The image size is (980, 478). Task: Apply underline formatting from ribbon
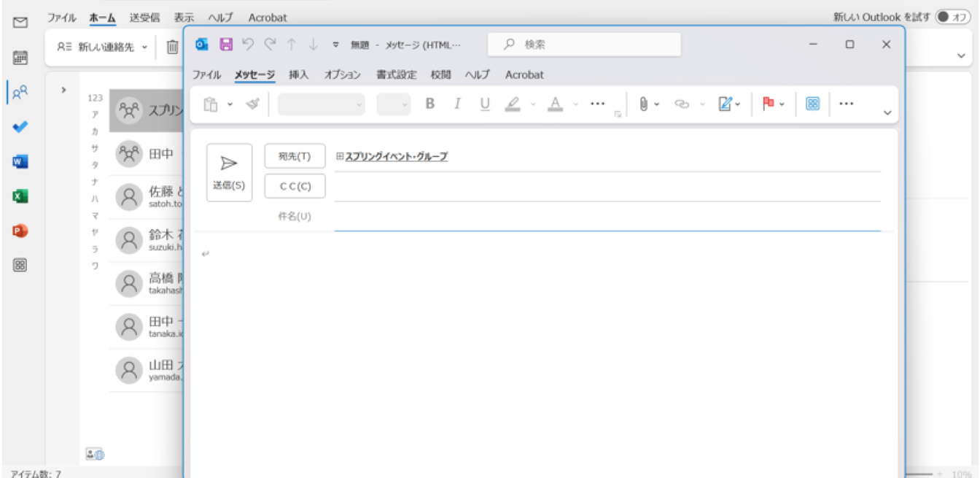pos(485,104)
